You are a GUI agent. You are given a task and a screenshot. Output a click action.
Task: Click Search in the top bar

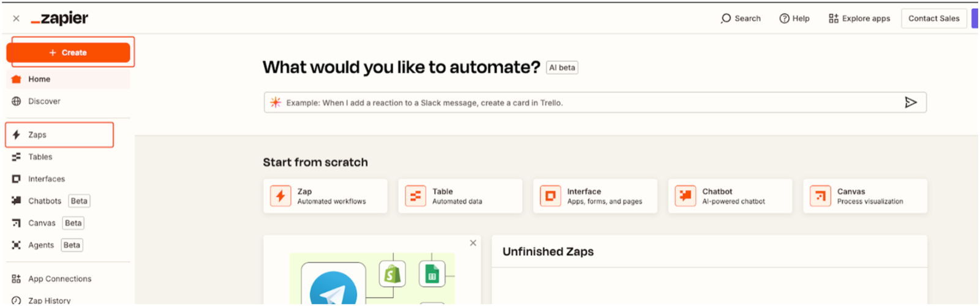point(741,18)
